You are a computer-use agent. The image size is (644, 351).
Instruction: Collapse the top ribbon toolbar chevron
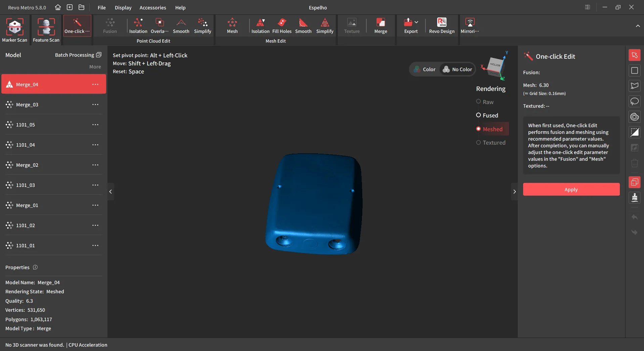point(638,26)
